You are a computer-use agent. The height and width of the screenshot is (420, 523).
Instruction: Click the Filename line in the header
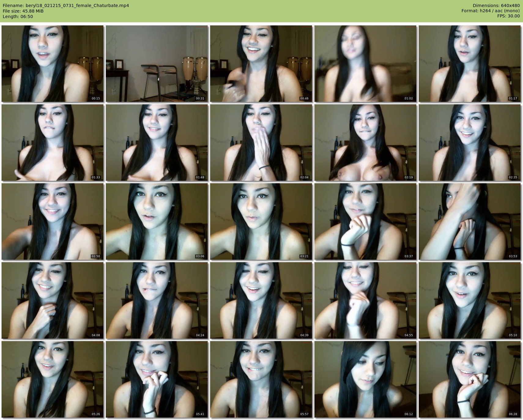pyautogui.click(x=66, y=6)
